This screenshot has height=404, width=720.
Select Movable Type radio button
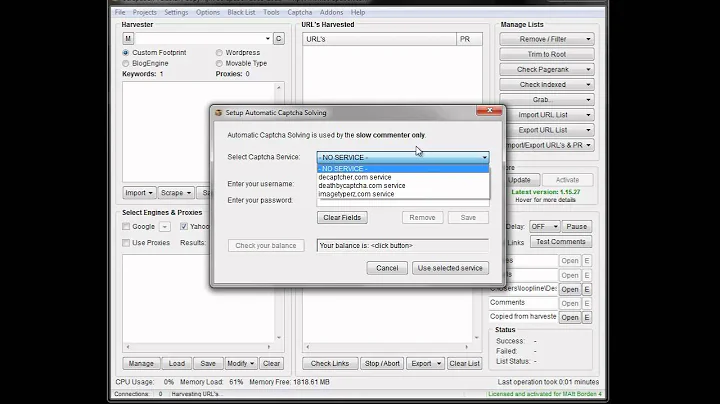click(219, 63)
